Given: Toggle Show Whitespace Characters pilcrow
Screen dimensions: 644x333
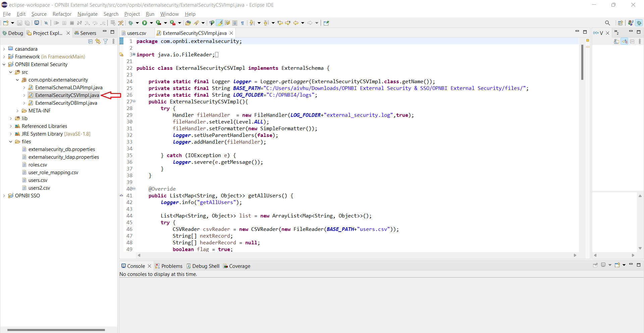Looking at the screenshot, I should coord(243,23).
